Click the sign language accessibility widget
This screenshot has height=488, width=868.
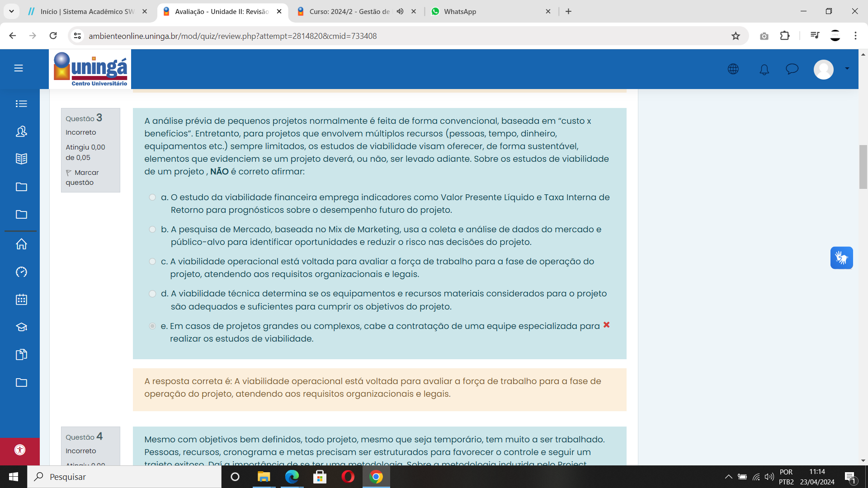tap(841, 258)
